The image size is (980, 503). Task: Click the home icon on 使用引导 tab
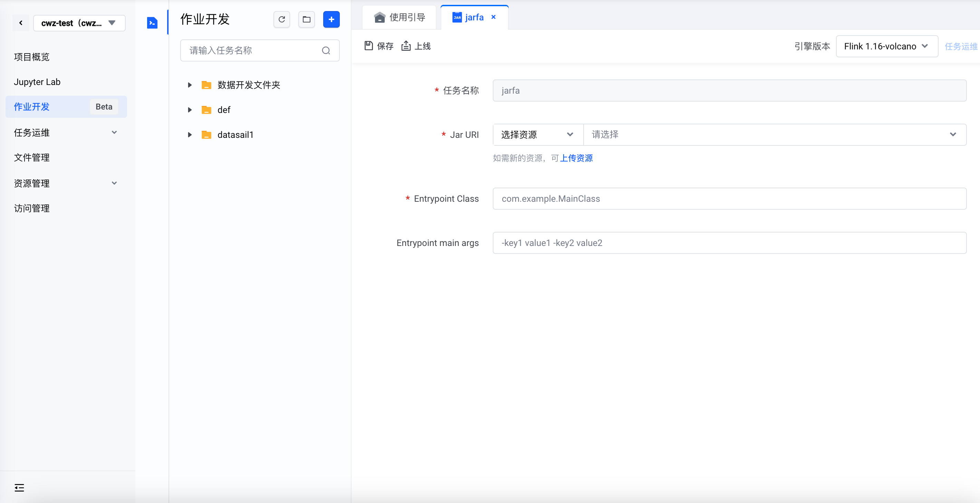[379, 18]
